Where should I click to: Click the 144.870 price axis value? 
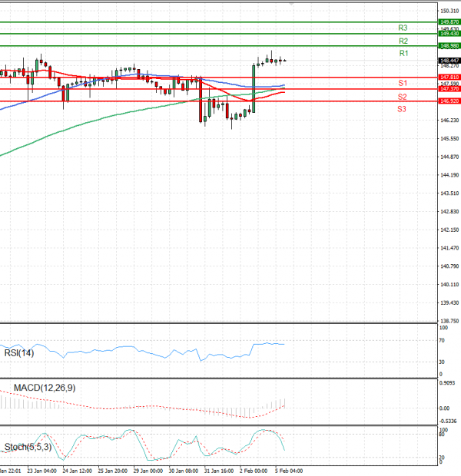point(449,157)
